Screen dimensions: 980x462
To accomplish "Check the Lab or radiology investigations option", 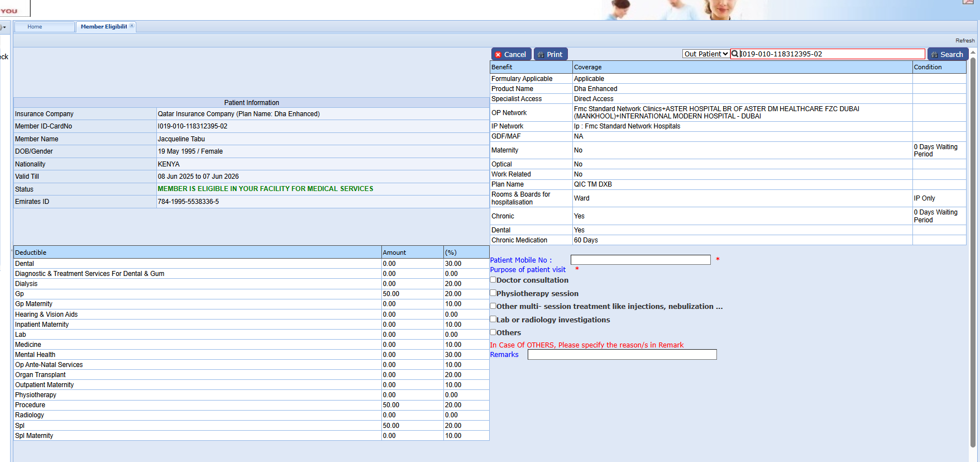I will [x=493, y=319].
